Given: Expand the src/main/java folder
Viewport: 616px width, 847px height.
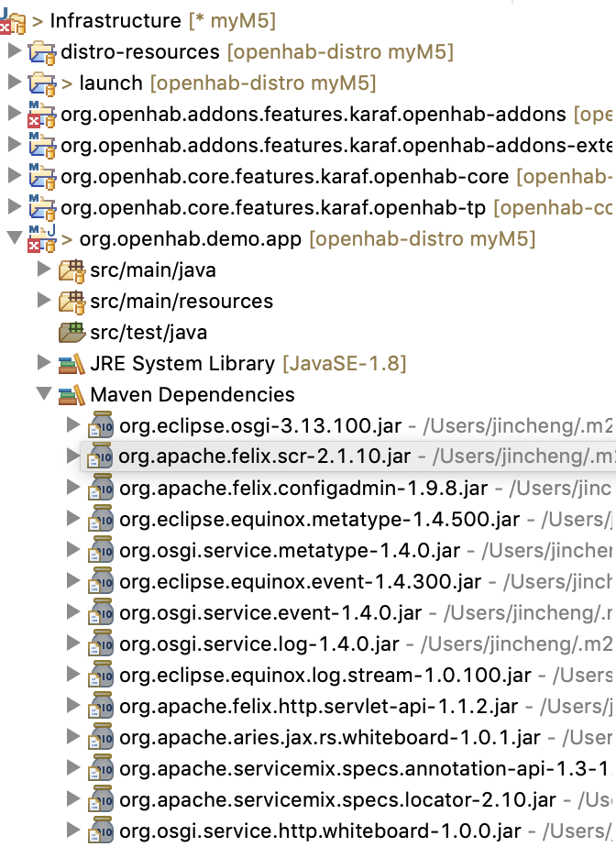Looking at the screenshot, I should [44, 269].
